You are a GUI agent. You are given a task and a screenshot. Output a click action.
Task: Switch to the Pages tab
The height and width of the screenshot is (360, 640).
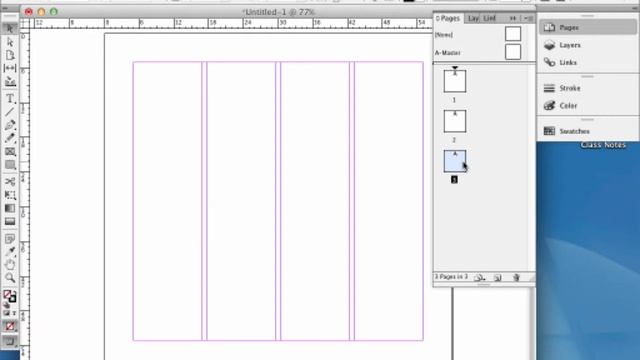(448, 18)
